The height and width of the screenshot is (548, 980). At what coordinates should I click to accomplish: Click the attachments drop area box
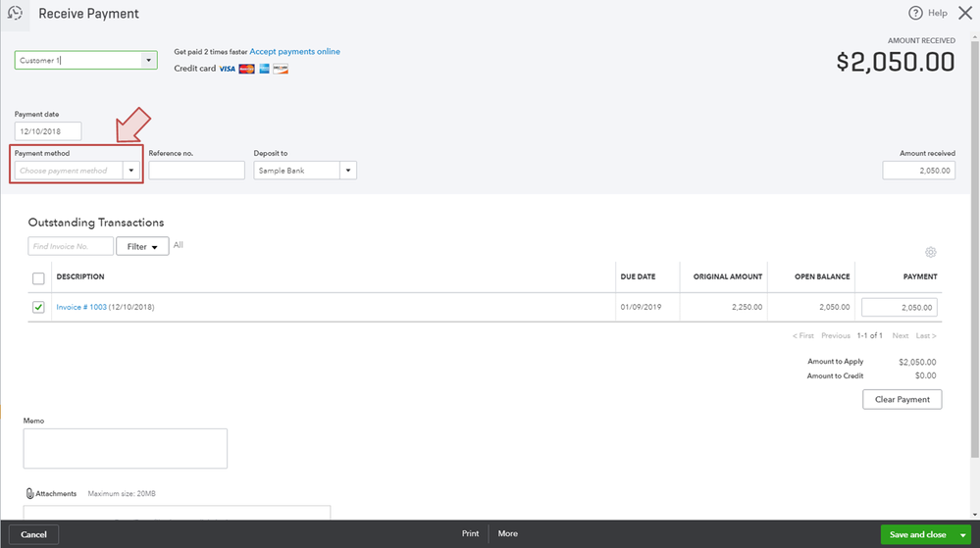click(177, 513)
